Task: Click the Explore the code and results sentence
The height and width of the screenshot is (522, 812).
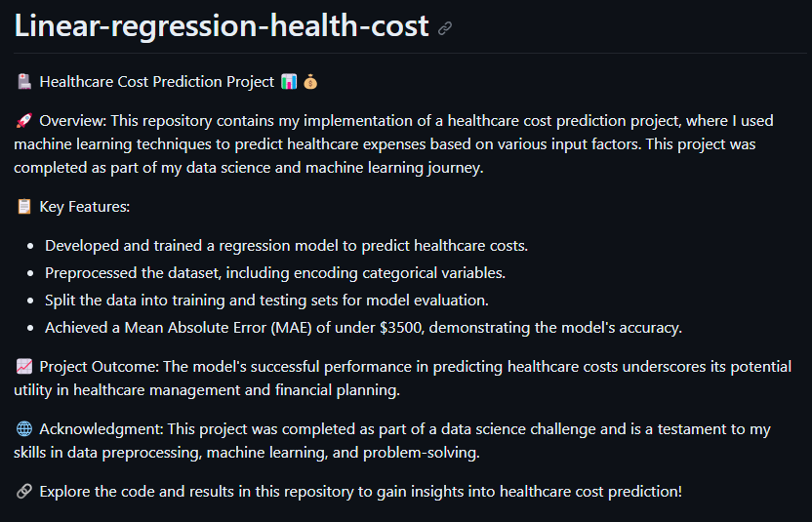Action: [x=360, y=492]
